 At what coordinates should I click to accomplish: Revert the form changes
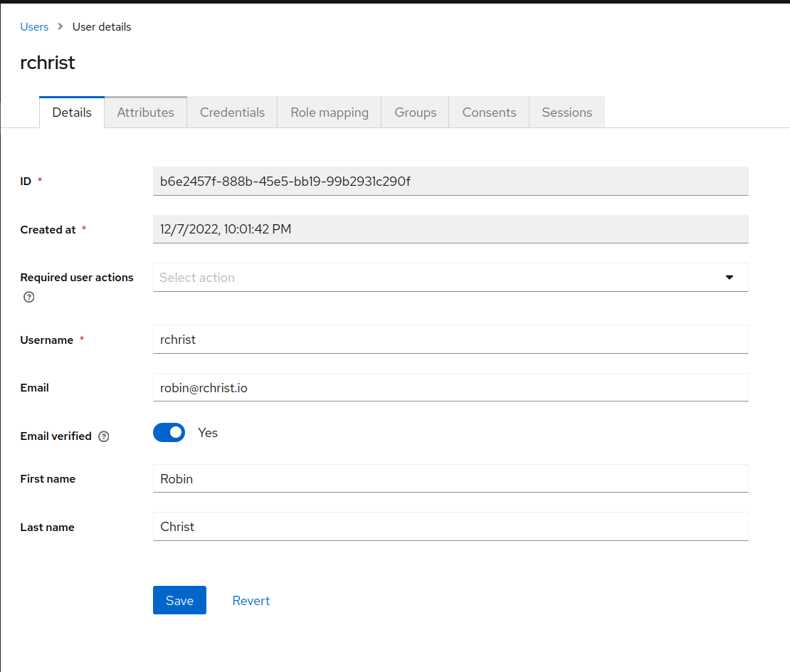251,601
